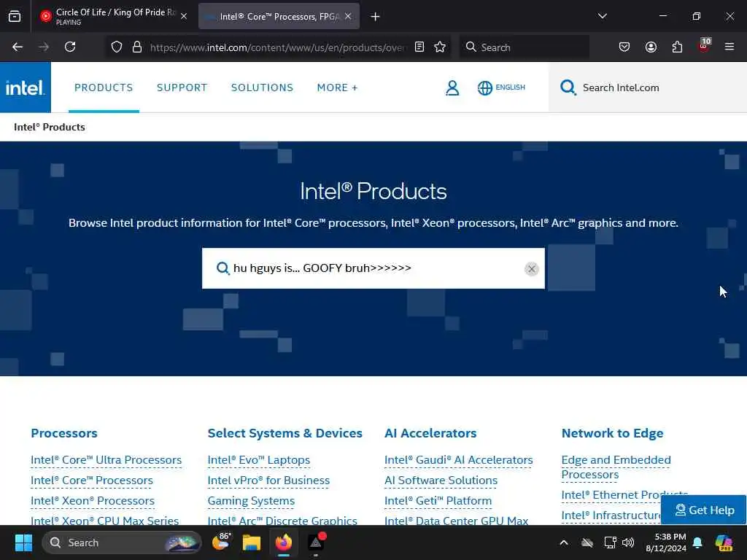Open the Save to Pocket icon

624,47
